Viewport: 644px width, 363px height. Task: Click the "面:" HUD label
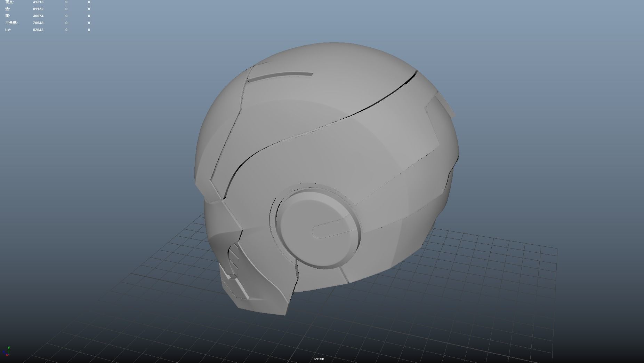click(x=8, y=16)
